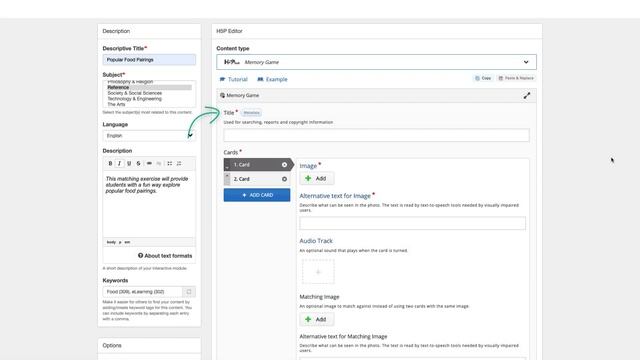
Task: Click the Options panel header
Action: tap(149, 345)
